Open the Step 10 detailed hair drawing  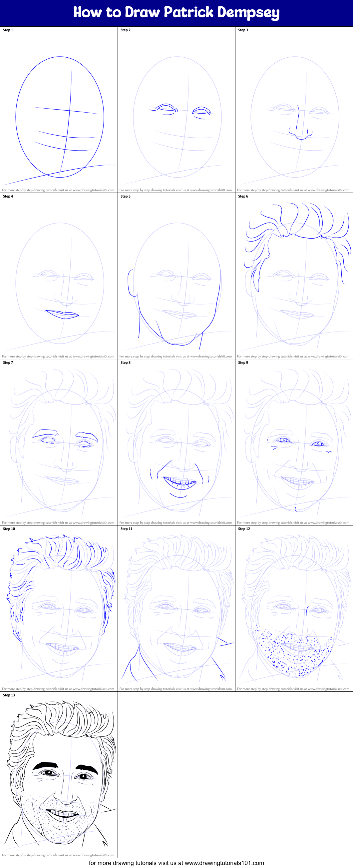pos(59,608)
